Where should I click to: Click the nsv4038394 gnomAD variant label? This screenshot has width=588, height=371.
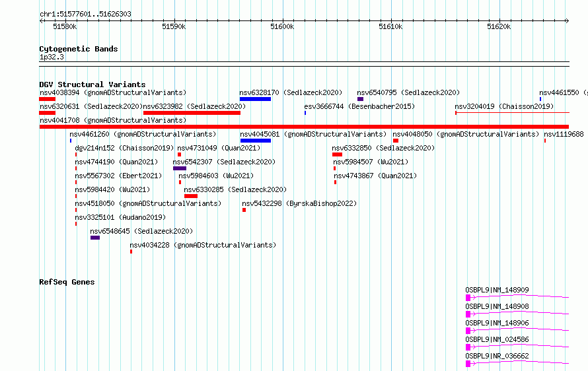click(x=113, y=92)
